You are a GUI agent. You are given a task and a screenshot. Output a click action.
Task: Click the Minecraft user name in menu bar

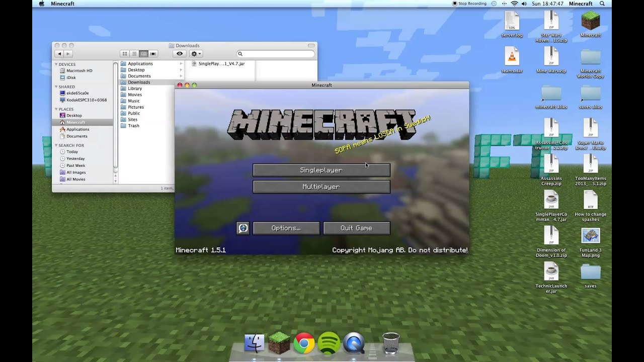click(x=581, y=4)
